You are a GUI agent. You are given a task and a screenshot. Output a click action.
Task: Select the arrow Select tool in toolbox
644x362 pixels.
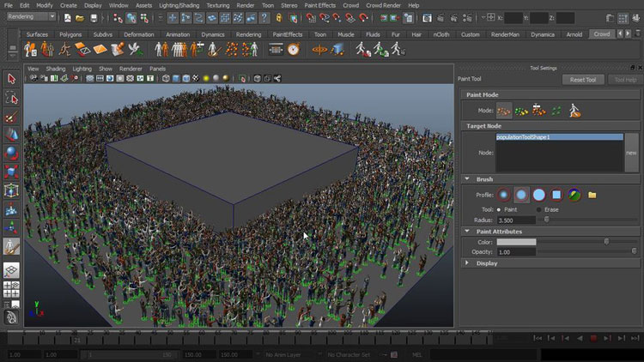point(11,78)
